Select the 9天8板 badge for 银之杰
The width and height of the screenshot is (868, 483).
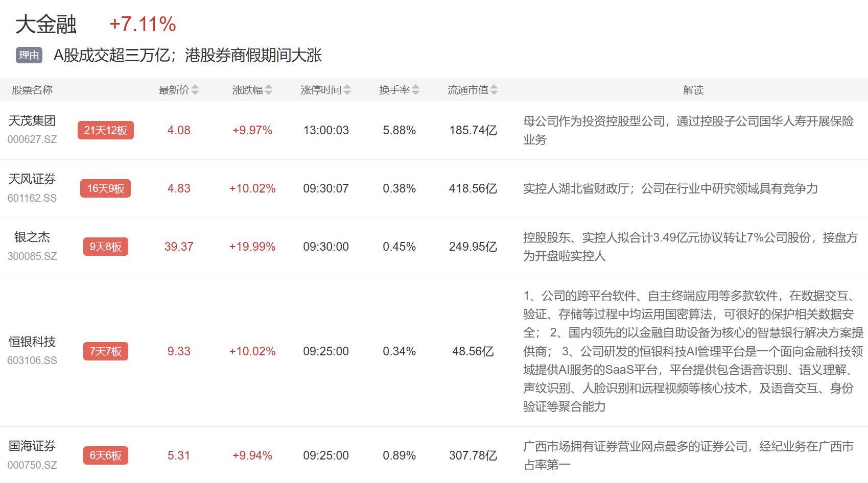coord(106,247)
